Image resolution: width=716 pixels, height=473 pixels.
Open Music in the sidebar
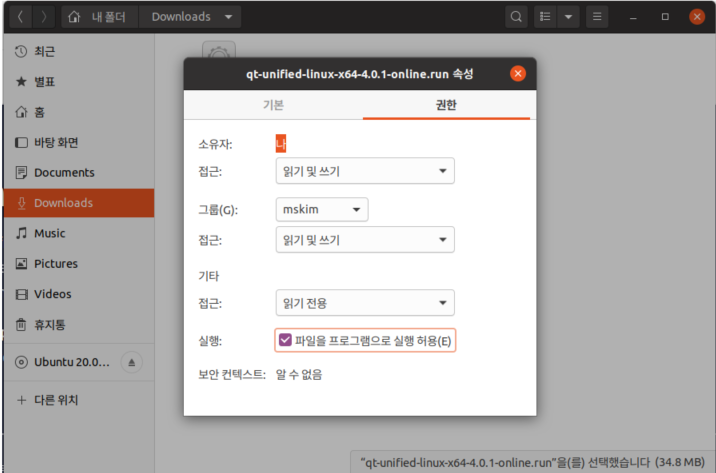(x=79, y=233)
